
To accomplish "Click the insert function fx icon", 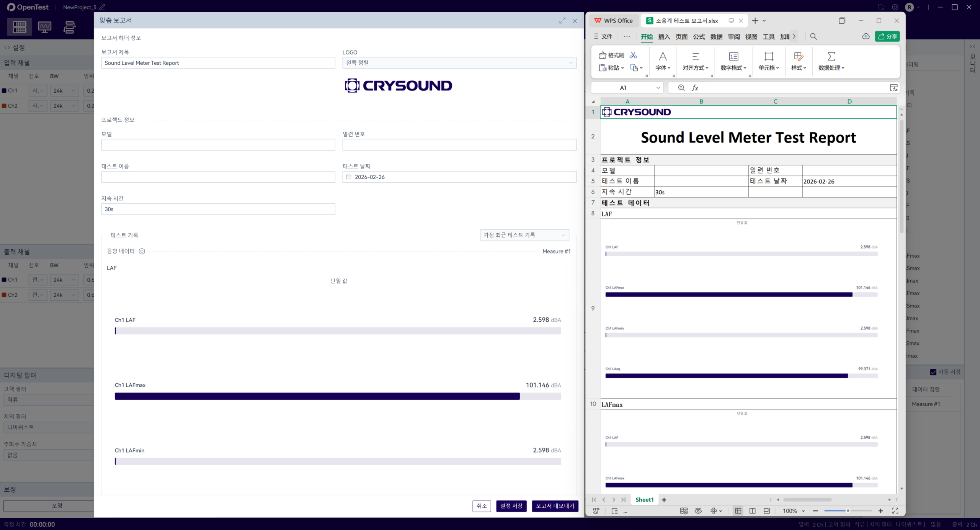I will coord(695,88).
